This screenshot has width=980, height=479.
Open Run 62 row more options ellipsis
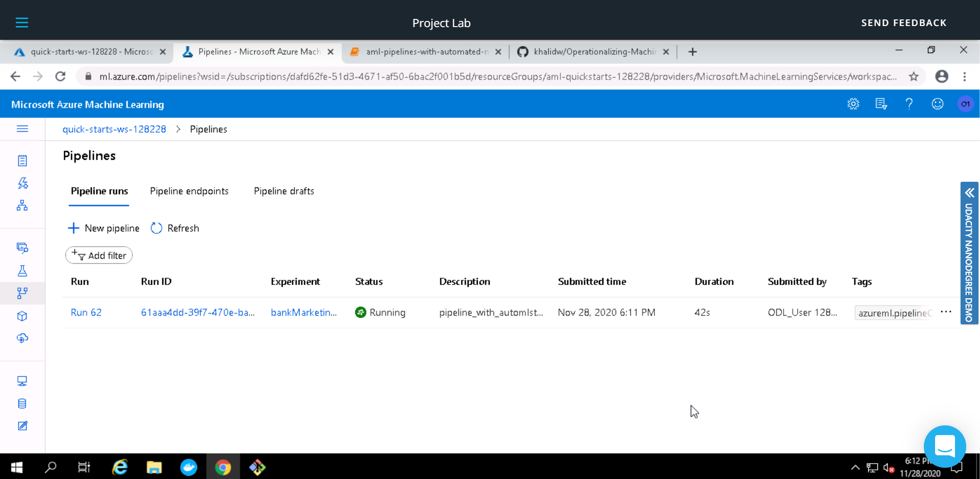946,312
